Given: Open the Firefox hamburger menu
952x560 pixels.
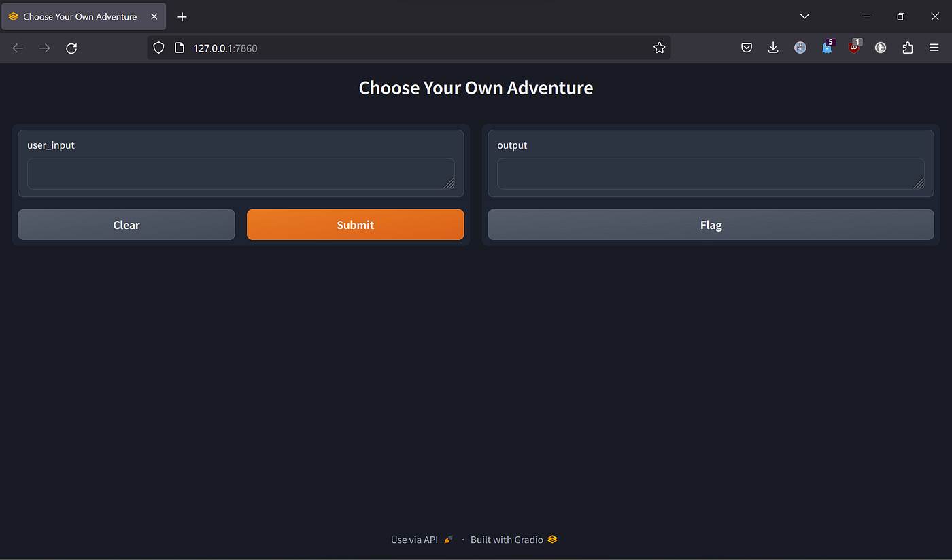Looking at the screenshot, I should point(934,48).
